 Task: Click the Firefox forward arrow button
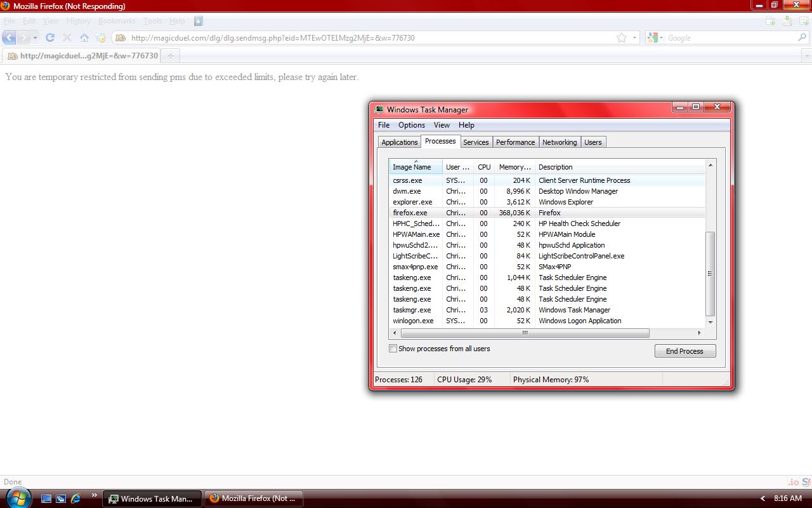point(23,37)
